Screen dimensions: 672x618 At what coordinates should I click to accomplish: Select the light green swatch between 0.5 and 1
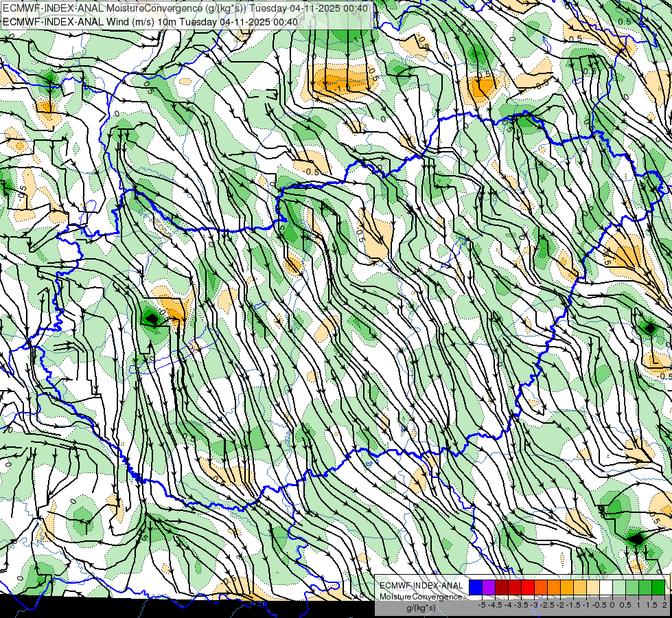[x=632, y=587]
